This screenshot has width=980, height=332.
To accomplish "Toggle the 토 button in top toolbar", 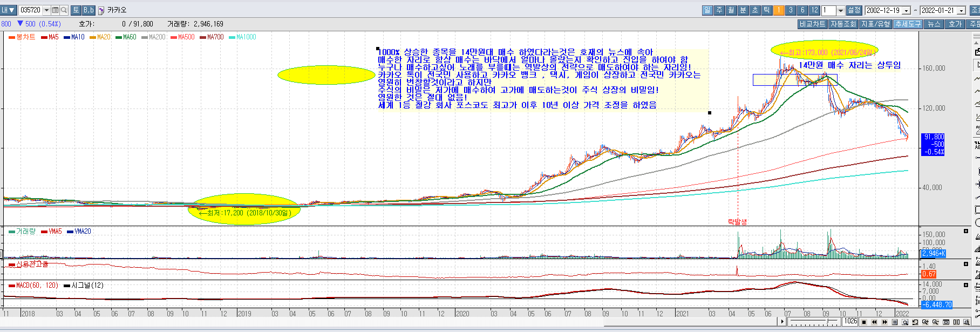I will (x=76, y=10).
